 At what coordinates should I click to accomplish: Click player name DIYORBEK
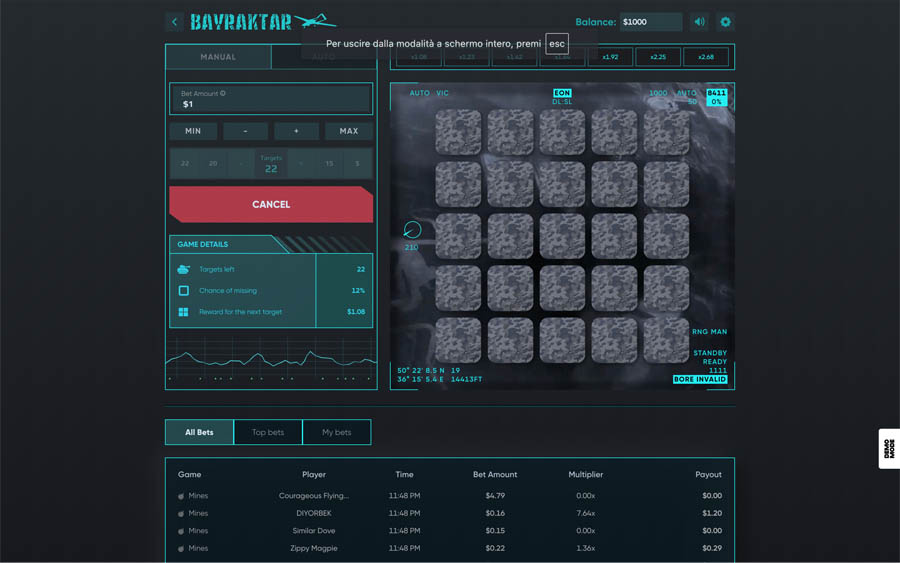[314, 514]
